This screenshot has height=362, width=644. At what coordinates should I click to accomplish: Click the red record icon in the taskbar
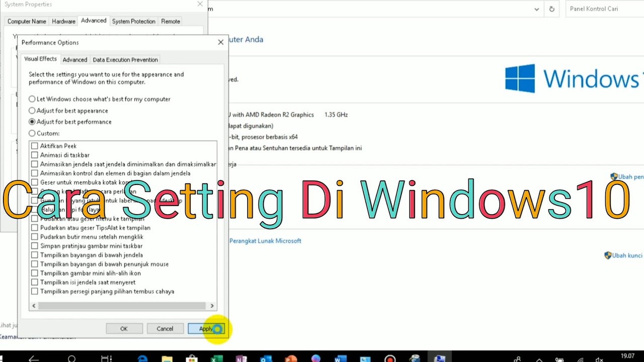point(390,359)
